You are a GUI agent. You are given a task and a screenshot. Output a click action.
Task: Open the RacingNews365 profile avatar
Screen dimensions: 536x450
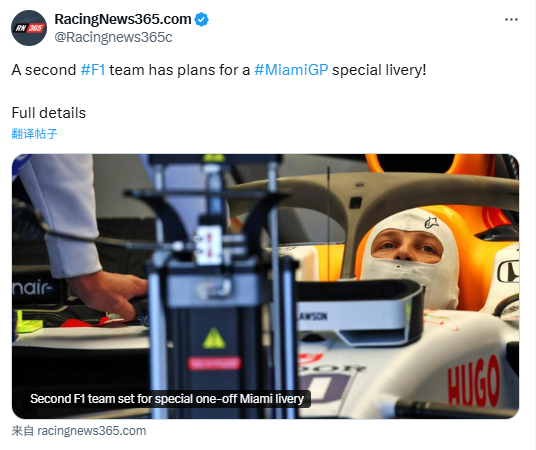click(x=29, y=28)
